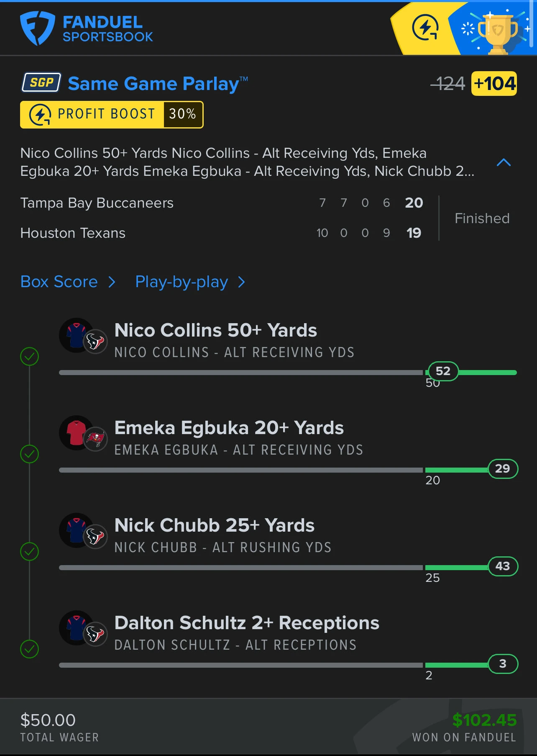This screenshot has width=537, height=756.
Task: Click green checkmark beside Nick Chubb leg
Action: point(29,552)
